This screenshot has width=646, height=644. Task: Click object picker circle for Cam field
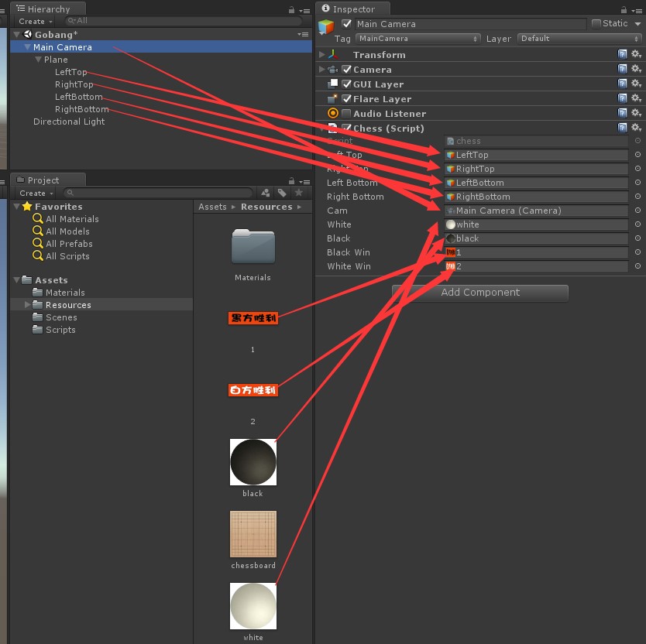click(637, 211)
